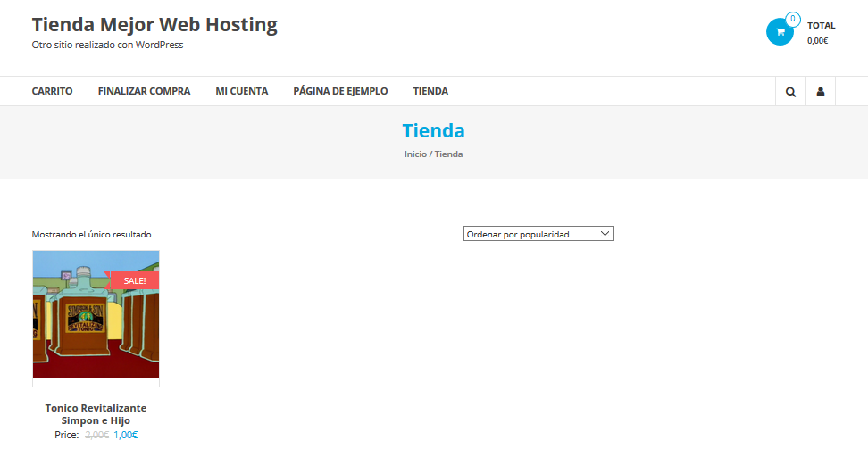The image size is (868, 474).
Task: Click the Tienda Mejor Web Hosting title
Action: tap(154, 24)
